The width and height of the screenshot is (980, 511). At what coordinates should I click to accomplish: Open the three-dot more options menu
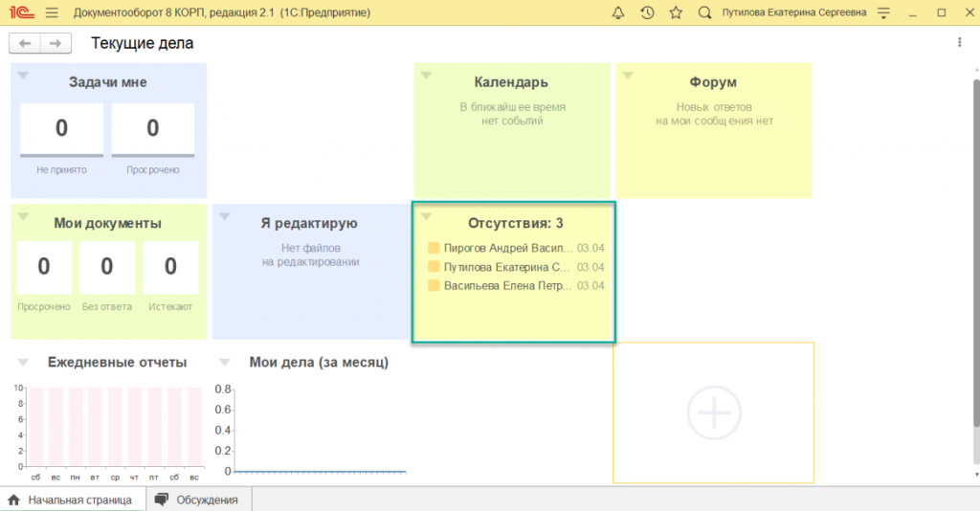(x=959, y=42)
